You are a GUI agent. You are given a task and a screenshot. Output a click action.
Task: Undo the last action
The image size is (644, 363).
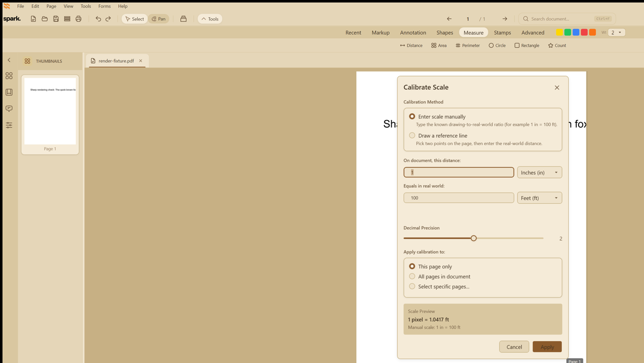click(x=98, y=19)
